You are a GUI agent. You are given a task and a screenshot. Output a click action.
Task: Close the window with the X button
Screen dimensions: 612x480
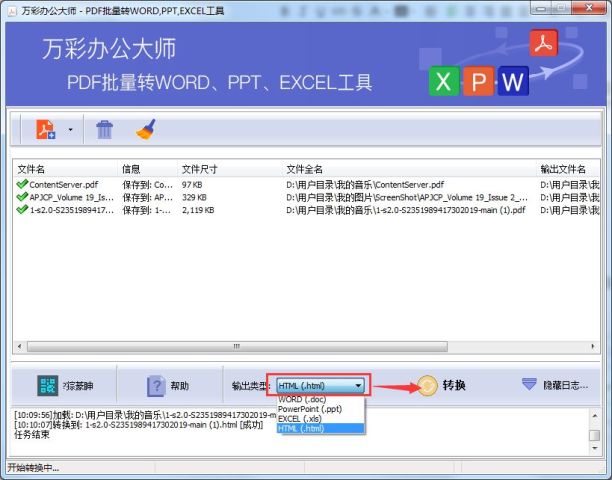pyautogui.click(x=589, y=8)
